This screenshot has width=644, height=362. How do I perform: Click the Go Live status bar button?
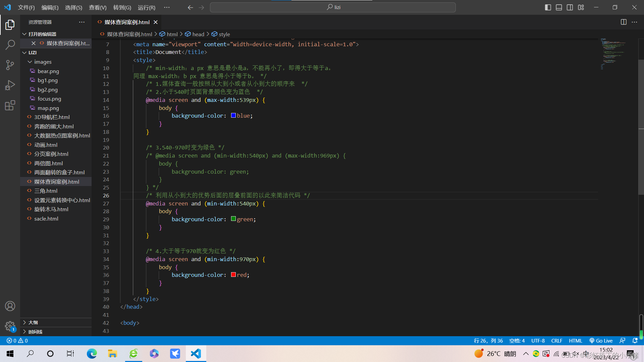tap(601, 341)
